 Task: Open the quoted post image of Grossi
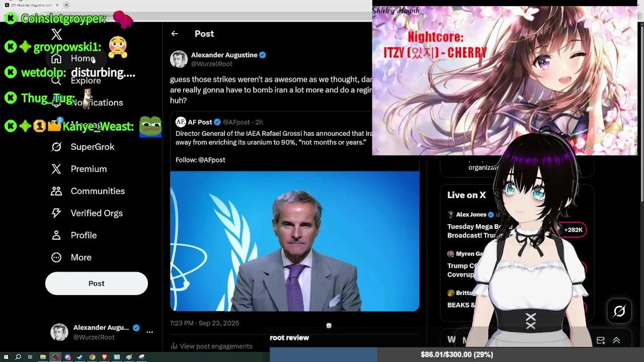coord(295,241)
